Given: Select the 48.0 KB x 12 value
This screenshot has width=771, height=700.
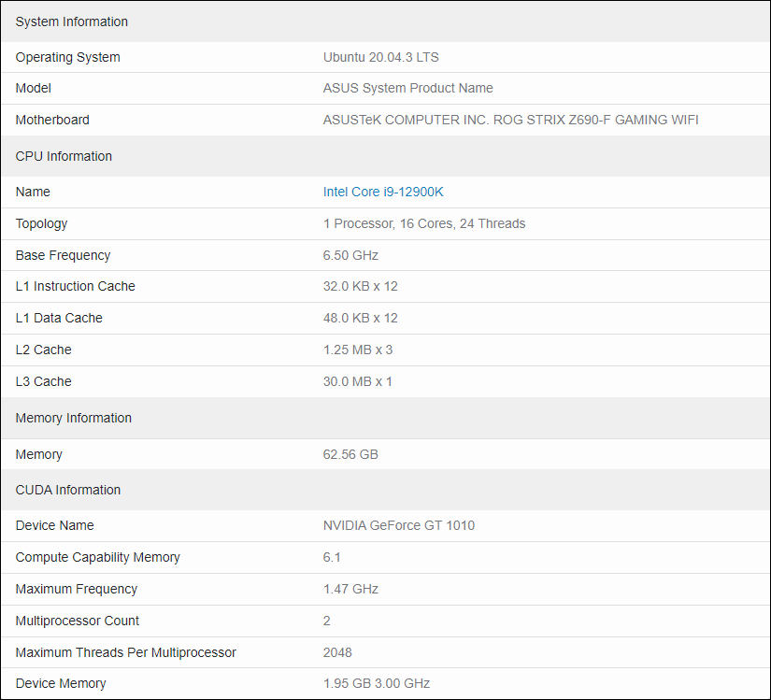Looking at the screenshot, I should click(x=361, y=318).
